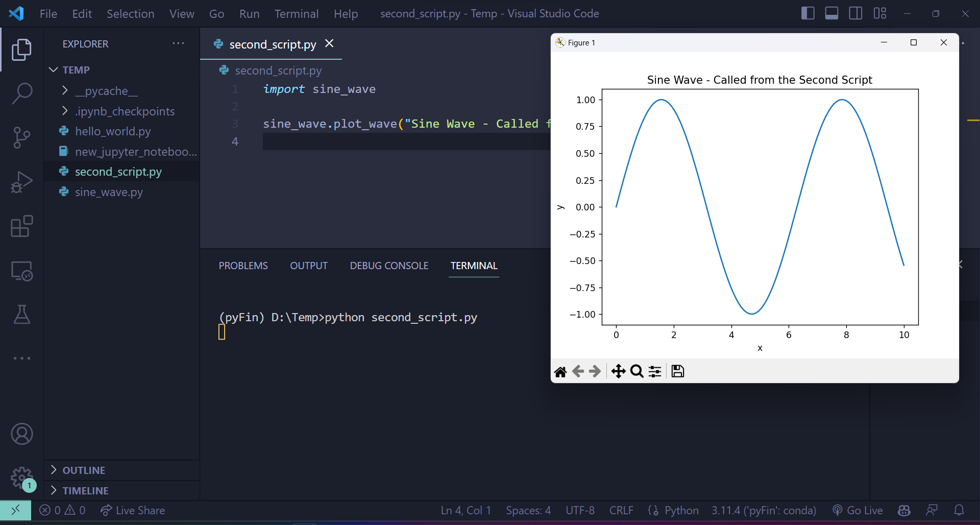Open the Extensions view
The height and width of the screenshot is (525, 980).
coord(21,226)
